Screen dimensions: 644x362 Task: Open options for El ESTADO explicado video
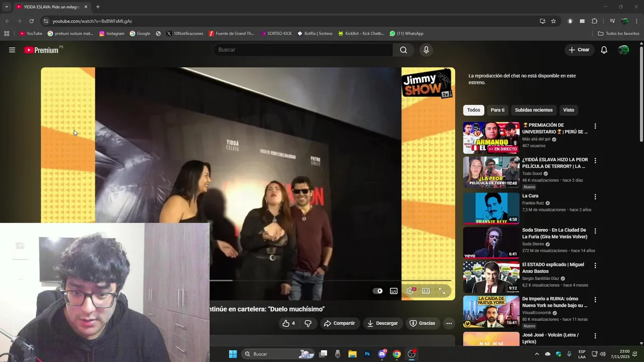pos(595,265)
